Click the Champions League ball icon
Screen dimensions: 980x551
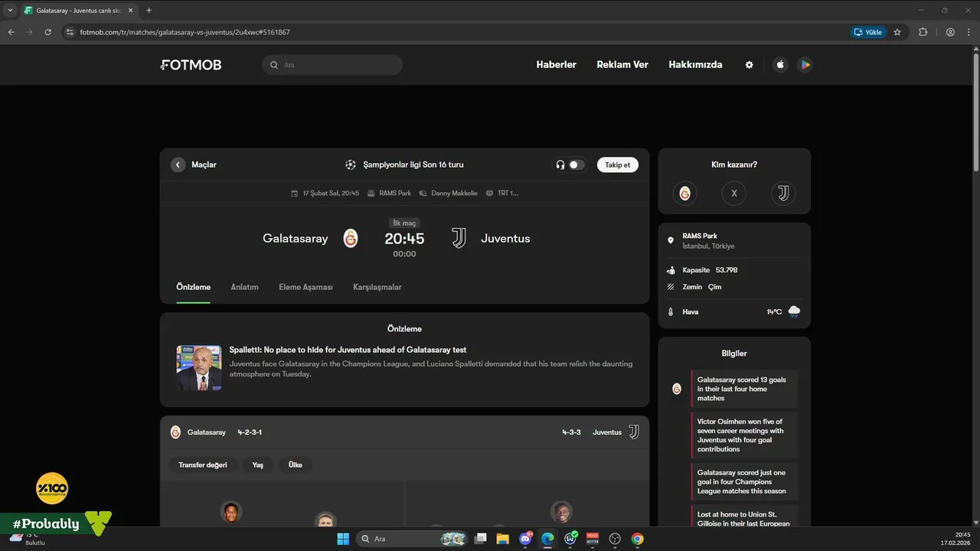point(351,165)
